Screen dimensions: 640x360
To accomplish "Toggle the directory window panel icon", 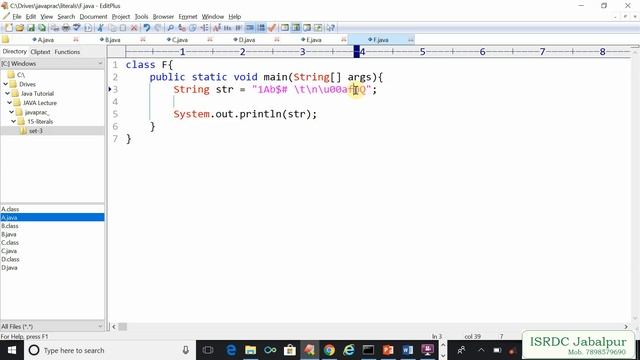I will [285, 28].
